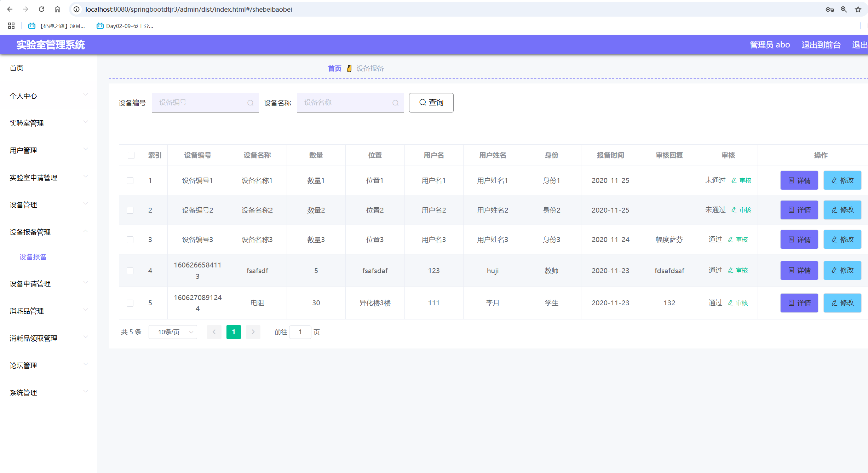Open the Day02-09-员工分 bookmark
868x473 pixels.
[125, 26]
